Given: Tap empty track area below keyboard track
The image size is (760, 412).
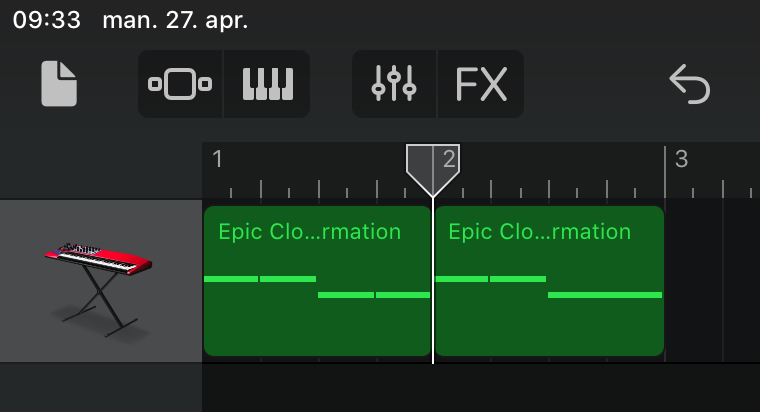Looking at the screenshot, I should tap(480, 388).
